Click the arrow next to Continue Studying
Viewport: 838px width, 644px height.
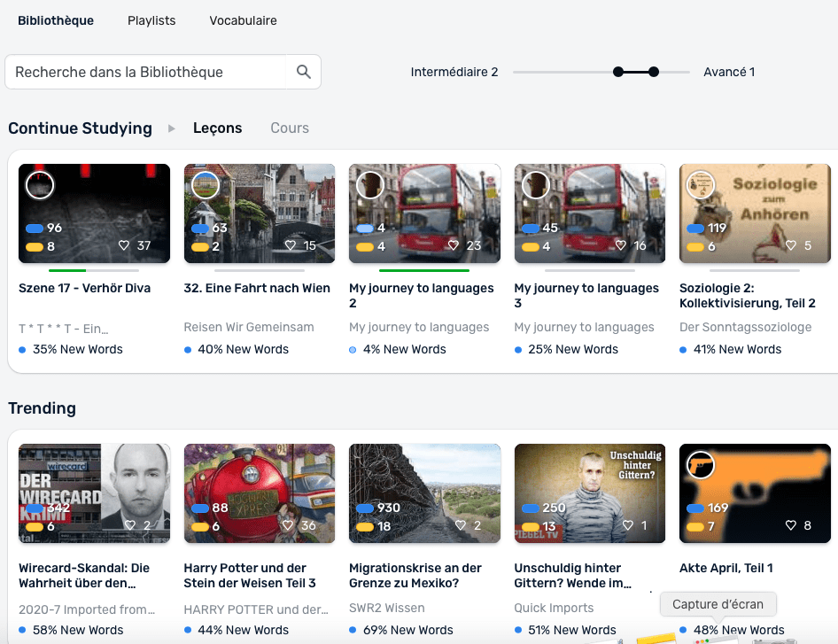(172, 128)
